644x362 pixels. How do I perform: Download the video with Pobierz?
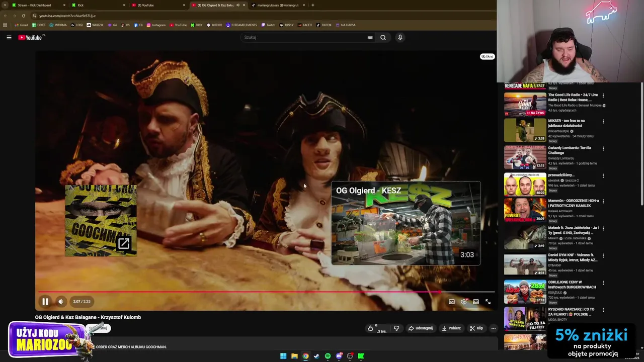(451, 328)
